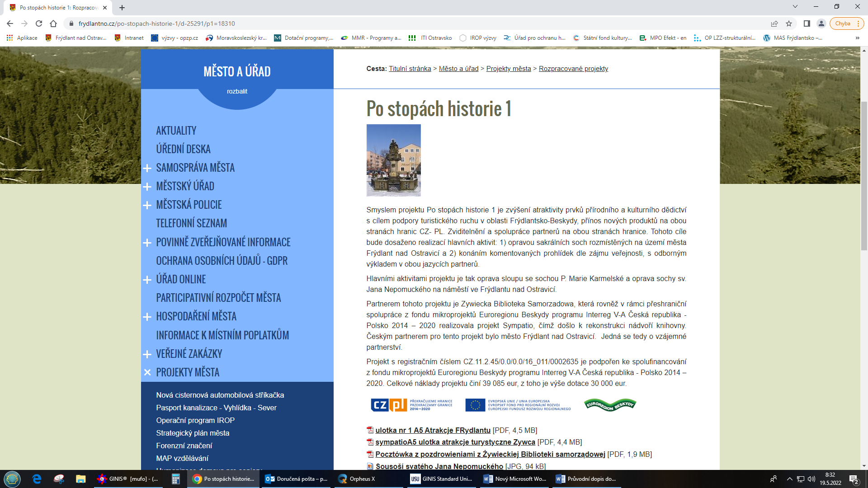Open the Moravskoslezský kr... bookmark
The image size is (868, 488).
point(236,38)
